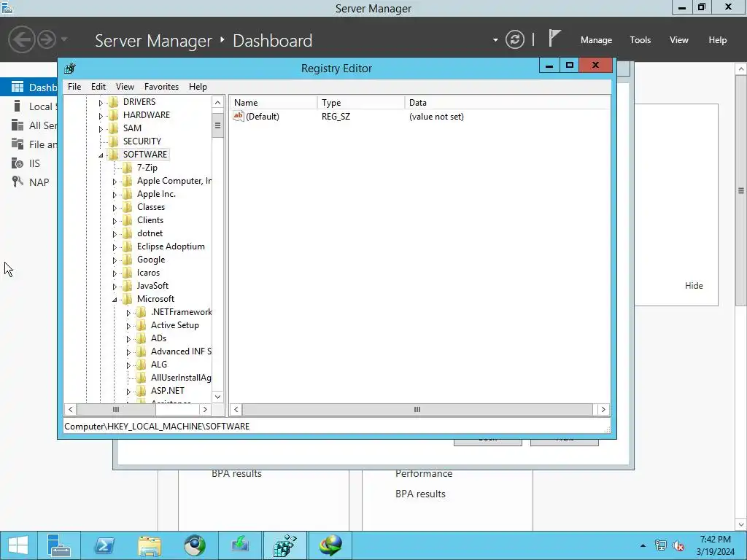Click the REG_SZ type cell
The height and width of the screenshot is (560, 747).
coord(336,117)
